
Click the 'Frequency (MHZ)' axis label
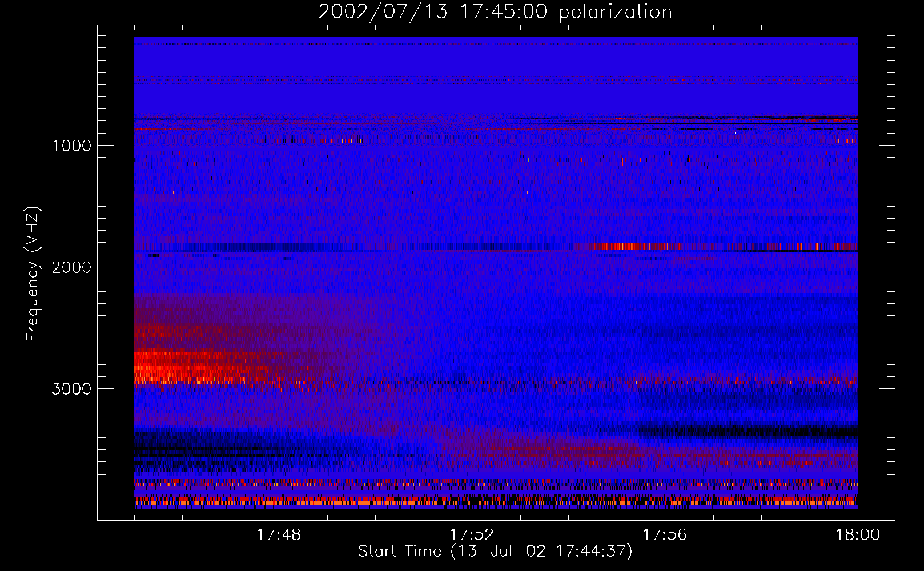click(x=33, y=274)
